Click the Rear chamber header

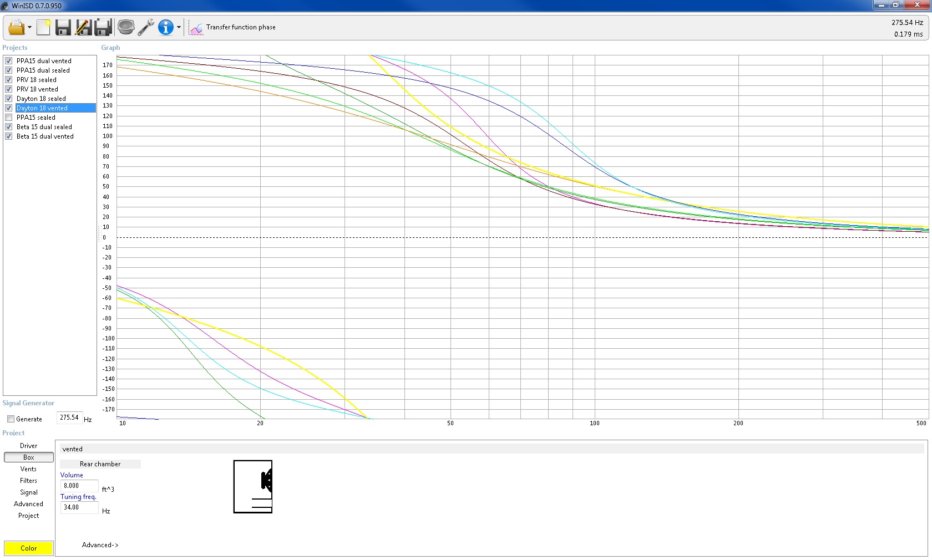100,464
